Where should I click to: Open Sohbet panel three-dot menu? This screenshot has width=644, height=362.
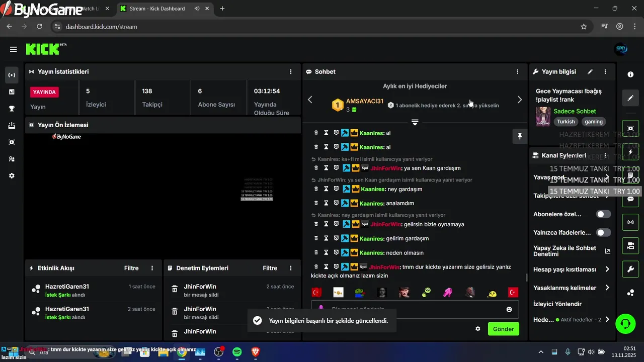point(517,72)
